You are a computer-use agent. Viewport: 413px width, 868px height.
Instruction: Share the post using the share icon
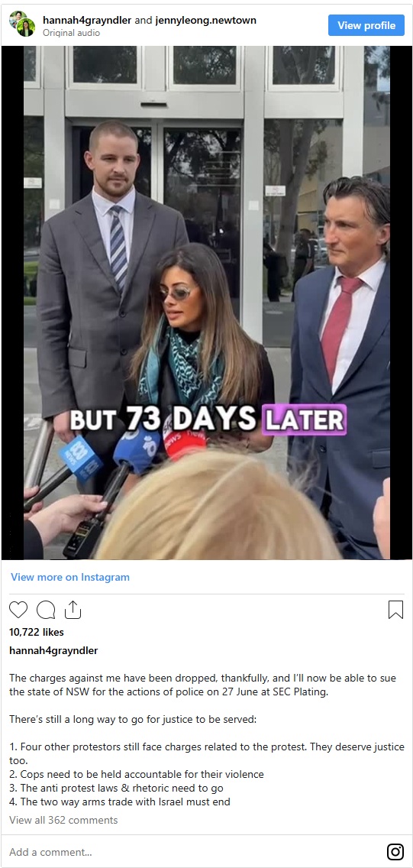73,610
